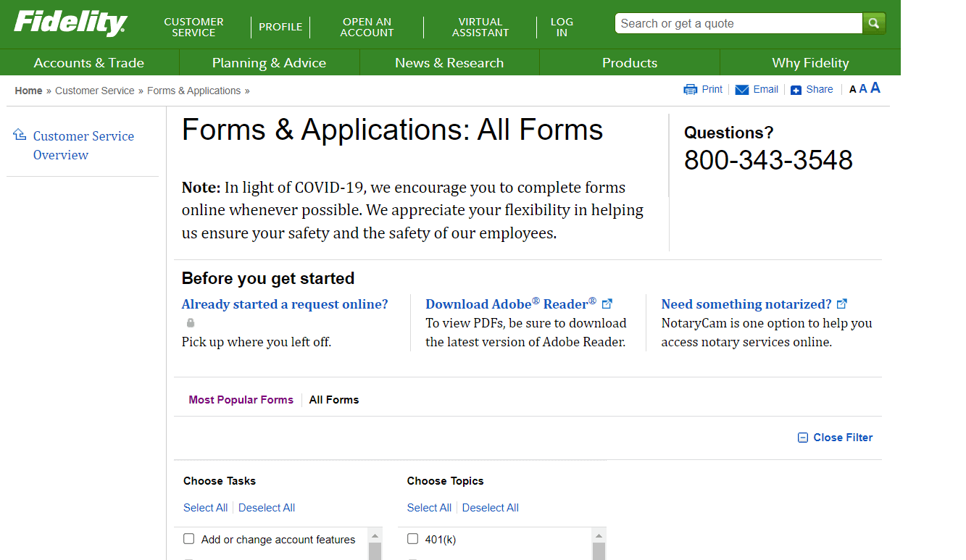Collapse the filter with Close Filter

835,438
